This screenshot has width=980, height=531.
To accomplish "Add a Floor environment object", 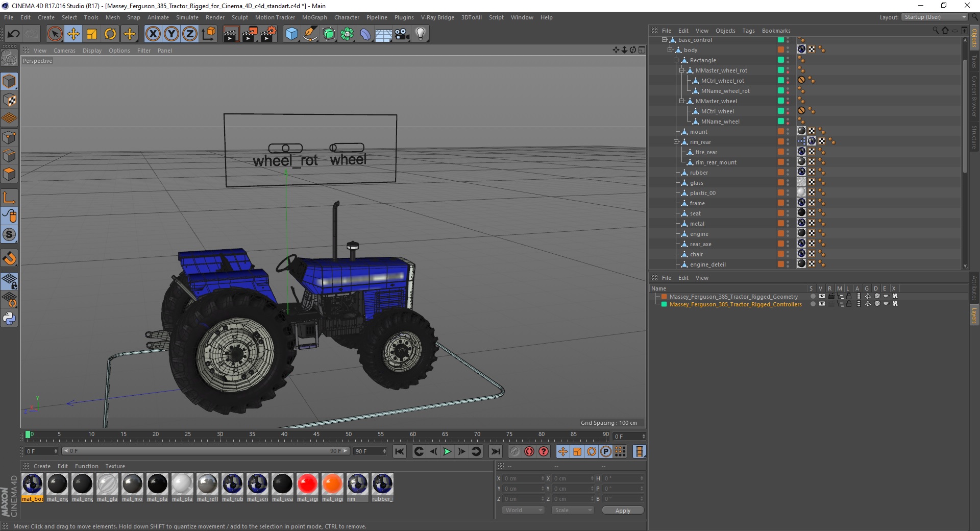I will [383, 34].
